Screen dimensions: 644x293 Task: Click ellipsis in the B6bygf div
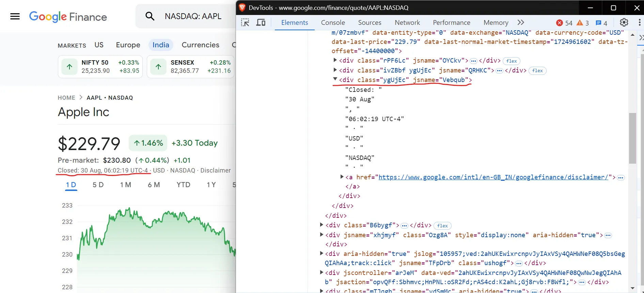(404, 226)
